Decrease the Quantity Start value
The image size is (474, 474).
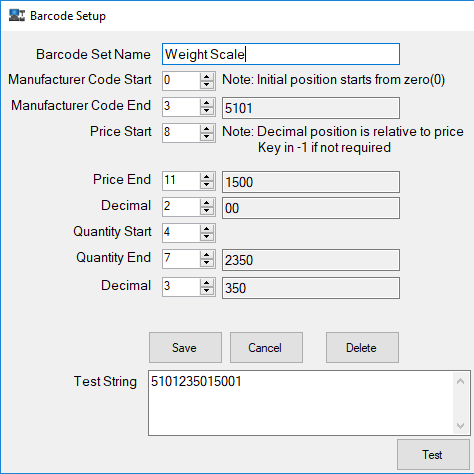(x=207, y=237)
